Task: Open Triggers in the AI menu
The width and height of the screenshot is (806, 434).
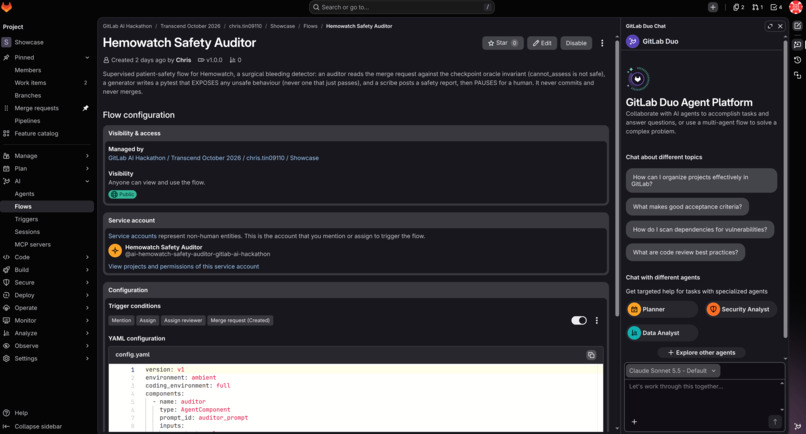Action: pyautogui.click(x=26, y=219)
